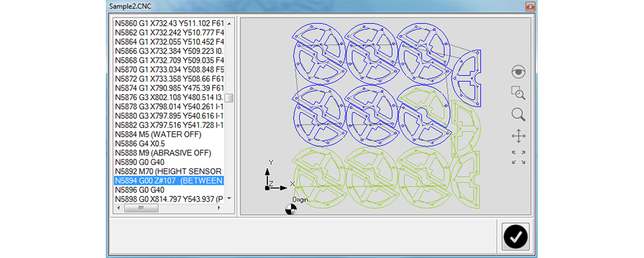Close the Sample2.CNC window
The height and width of the screenshot is (258, 644).
pos(529,7)
